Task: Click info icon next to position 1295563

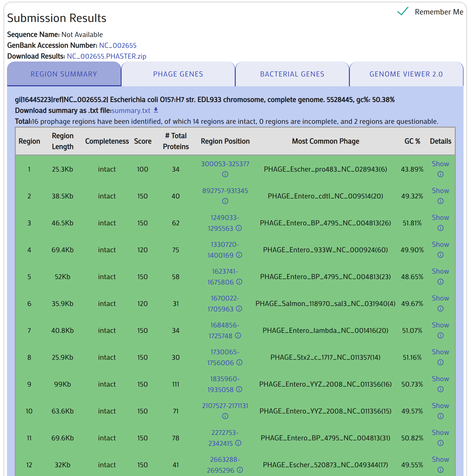Action: [239, 228]
